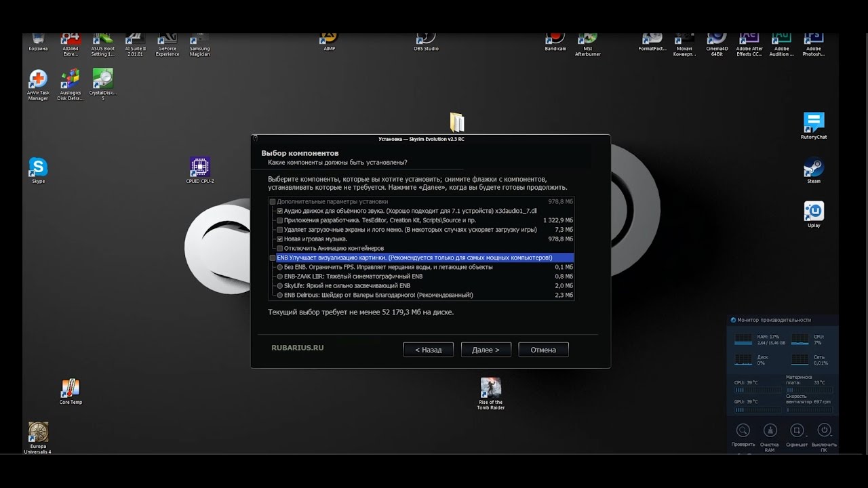
Task: Continue with the Далее > button
Action: (x=486, y=350)
